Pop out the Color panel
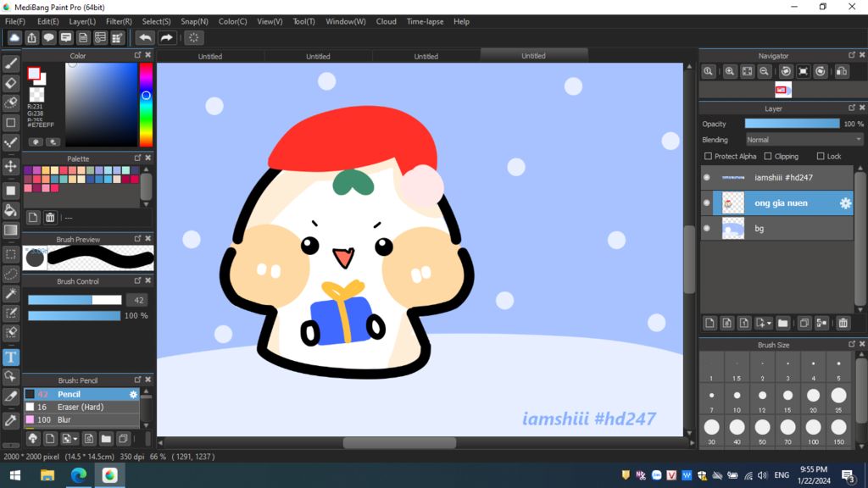This screenshot has width=868, height=488. point(138,55)
